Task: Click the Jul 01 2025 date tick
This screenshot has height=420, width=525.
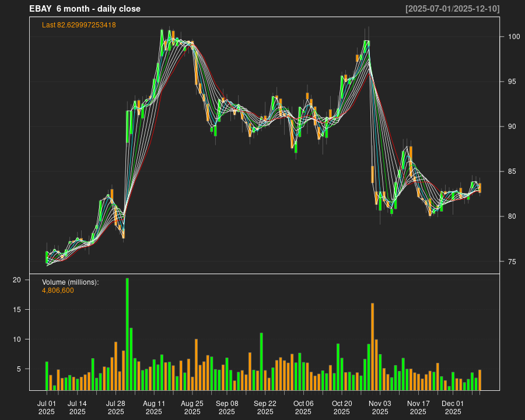Action: [x=47, y=407]
